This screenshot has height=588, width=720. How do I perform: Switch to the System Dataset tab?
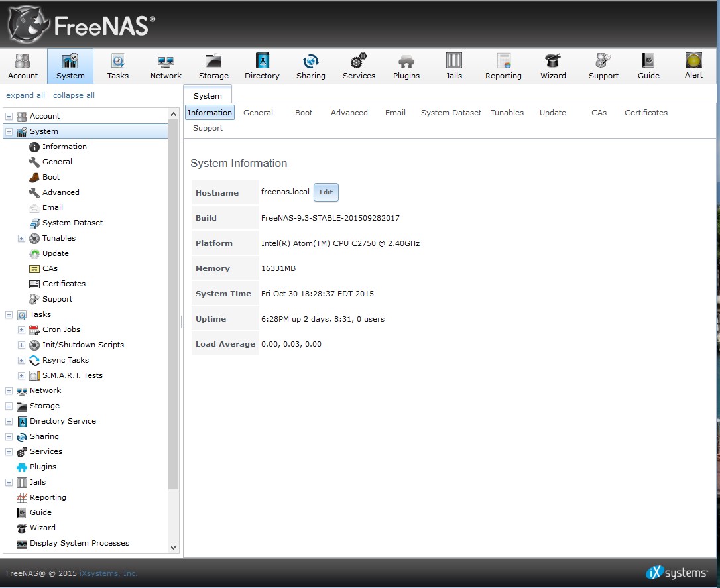pos(451,113)
